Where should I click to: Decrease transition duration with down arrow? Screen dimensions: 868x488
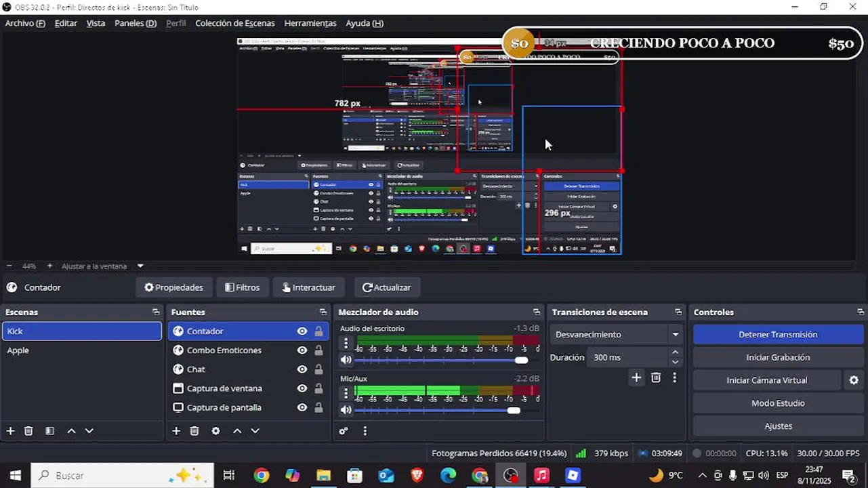pyautogui.click(x=675, y=362)
